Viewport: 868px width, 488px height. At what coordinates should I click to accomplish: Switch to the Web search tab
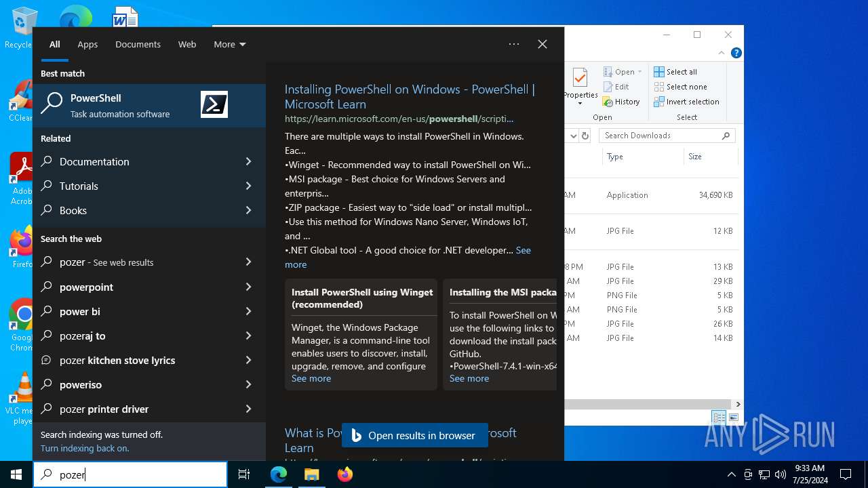point(187,44)
